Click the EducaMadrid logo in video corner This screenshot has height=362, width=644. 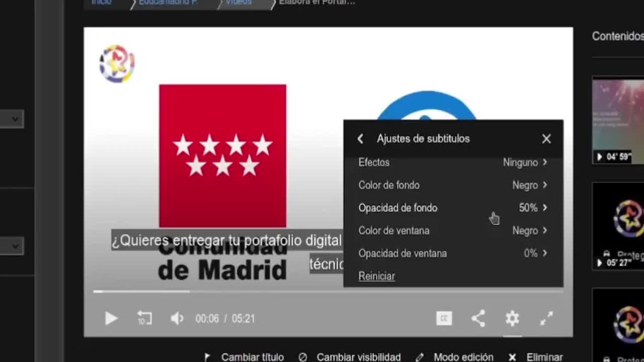click(x=117, y=64)
